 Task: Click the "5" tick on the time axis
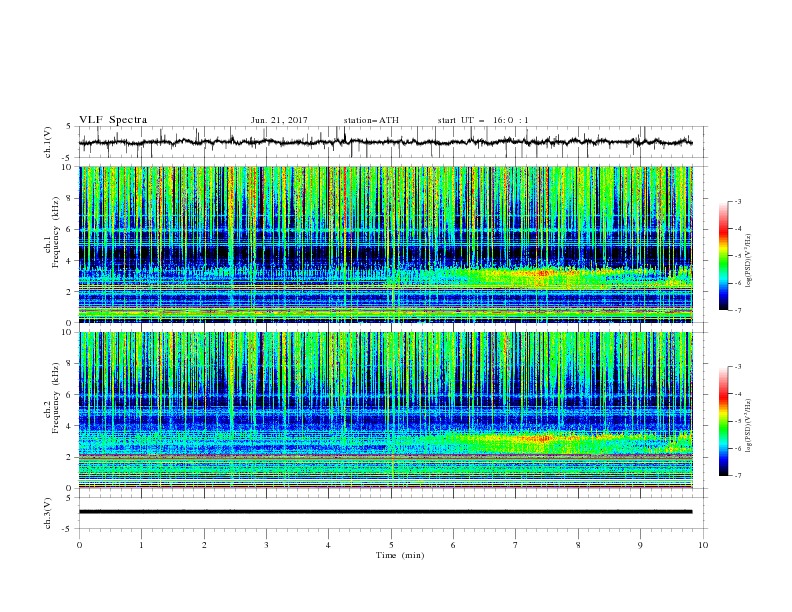(x=391, y=545)
